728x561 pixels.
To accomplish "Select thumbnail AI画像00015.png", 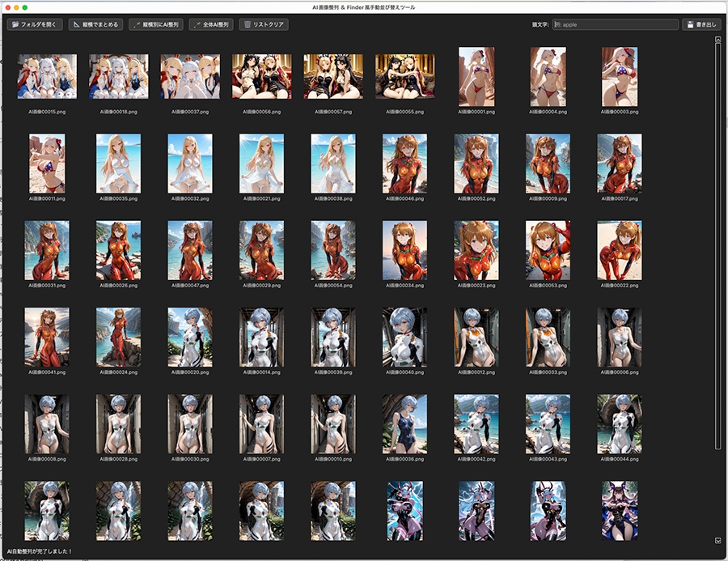I will tap(47, 77).
